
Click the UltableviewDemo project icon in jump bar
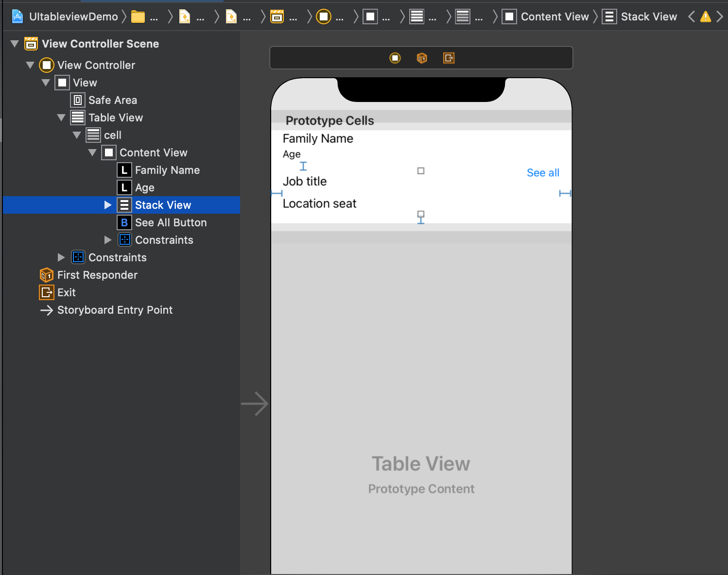click(x=17, y=16)
